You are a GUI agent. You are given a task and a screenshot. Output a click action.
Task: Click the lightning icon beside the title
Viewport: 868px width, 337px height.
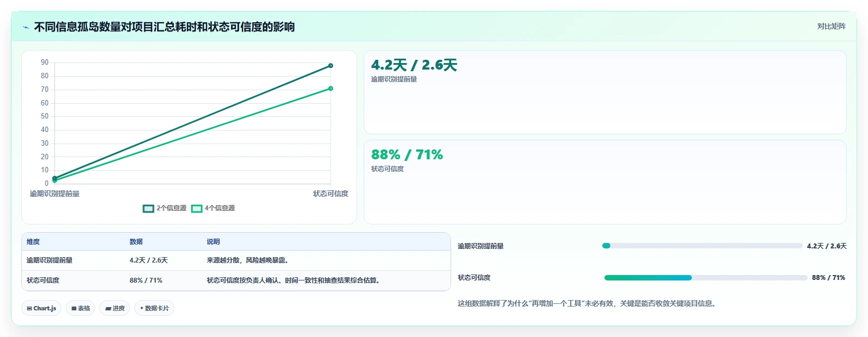[26, 27]
